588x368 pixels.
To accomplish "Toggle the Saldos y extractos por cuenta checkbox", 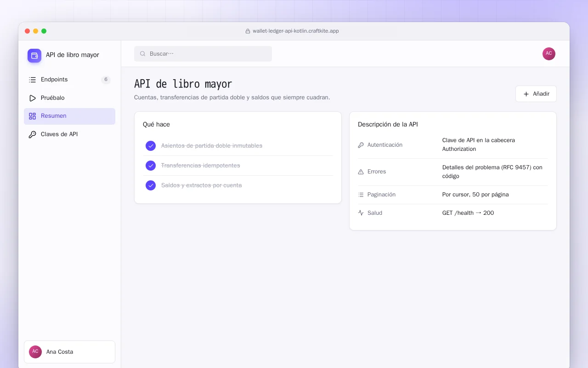I will 151,185.
